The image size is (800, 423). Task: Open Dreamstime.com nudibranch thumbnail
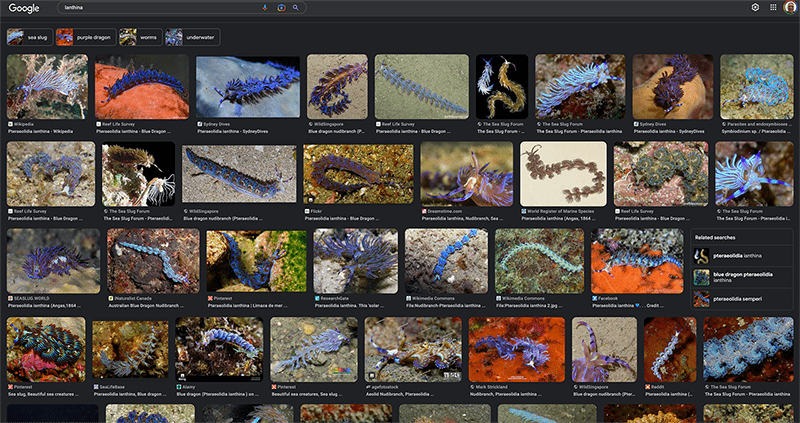[x=467, y=174]
